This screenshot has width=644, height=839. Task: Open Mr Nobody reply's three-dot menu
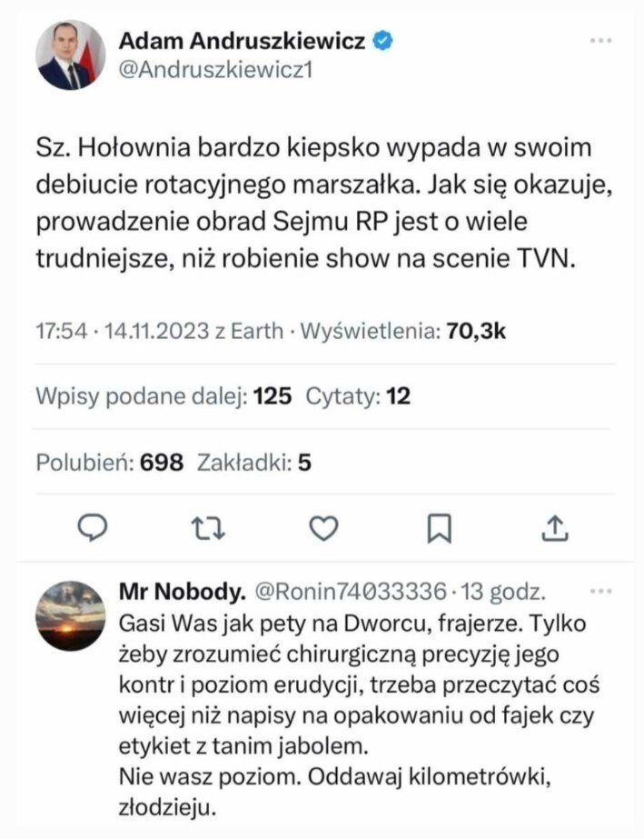[x=600, y=592]
